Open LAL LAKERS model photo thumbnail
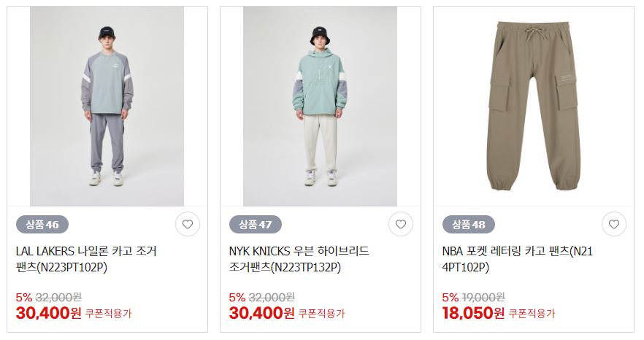This screenshot has width=644, height=340. [x=107, y=106]
